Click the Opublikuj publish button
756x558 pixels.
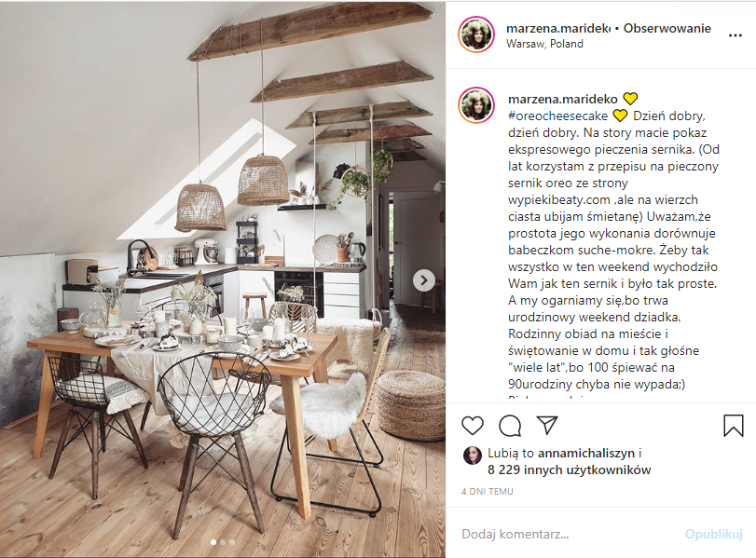coord(713,534)
